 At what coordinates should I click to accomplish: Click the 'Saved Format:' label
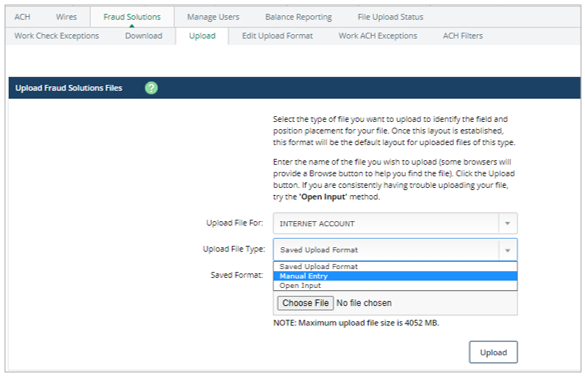click(237, 275)
